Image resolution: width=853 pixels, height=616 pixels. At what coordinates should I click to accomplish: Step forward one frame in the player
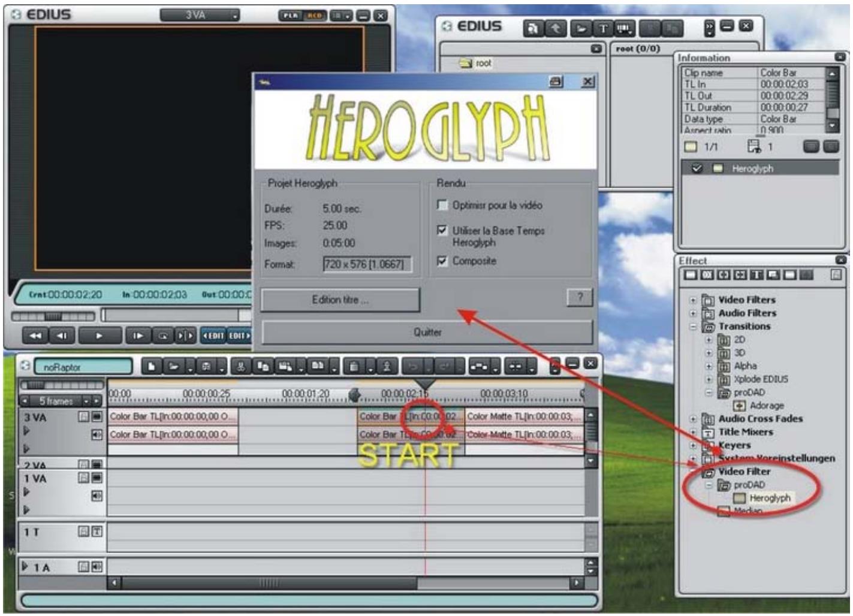[138, 336]
